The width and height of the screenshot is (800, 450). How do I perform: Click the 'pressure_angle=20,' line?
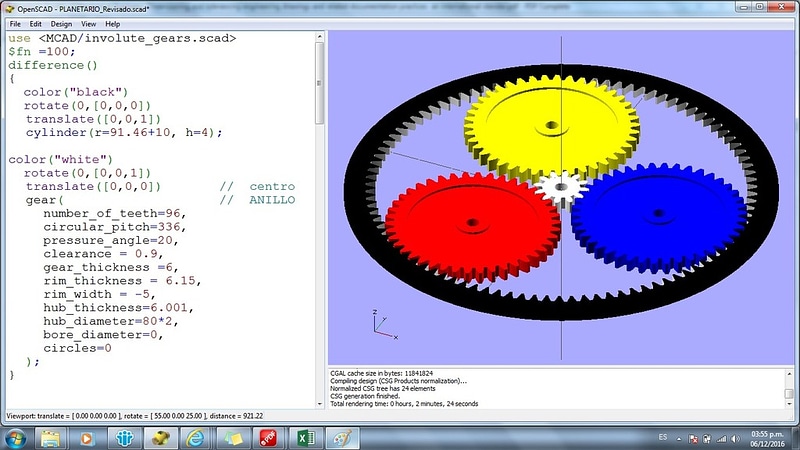point(111,240)
